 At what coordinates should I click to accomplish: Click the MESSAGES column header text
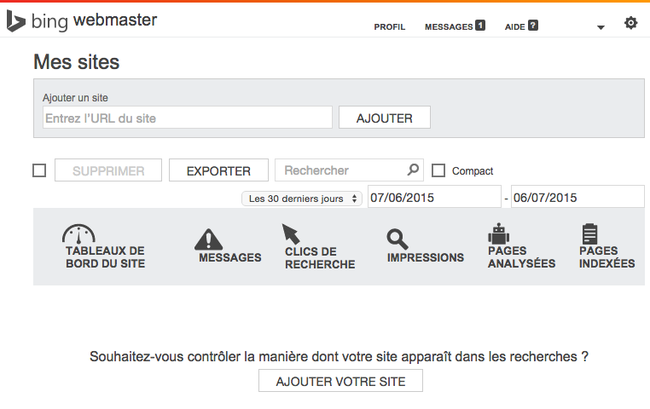click(230, 257)
